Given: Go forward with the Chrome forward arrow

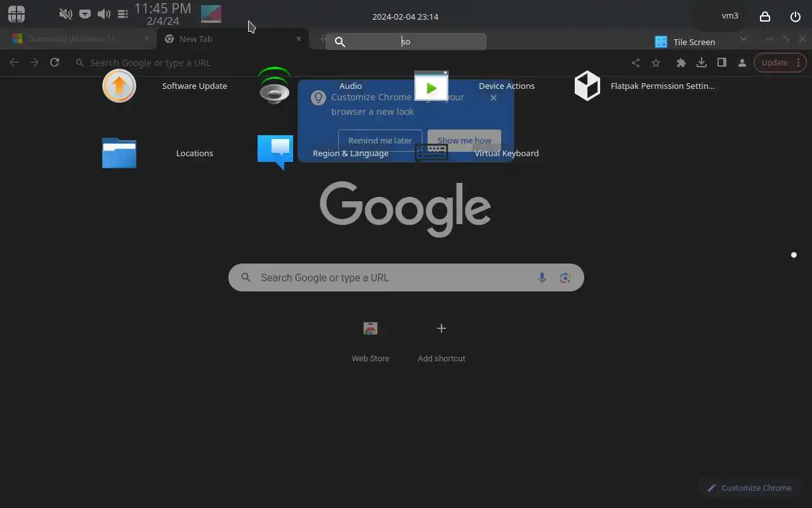Looking at the screenshot, I should [x=34, y=62].
